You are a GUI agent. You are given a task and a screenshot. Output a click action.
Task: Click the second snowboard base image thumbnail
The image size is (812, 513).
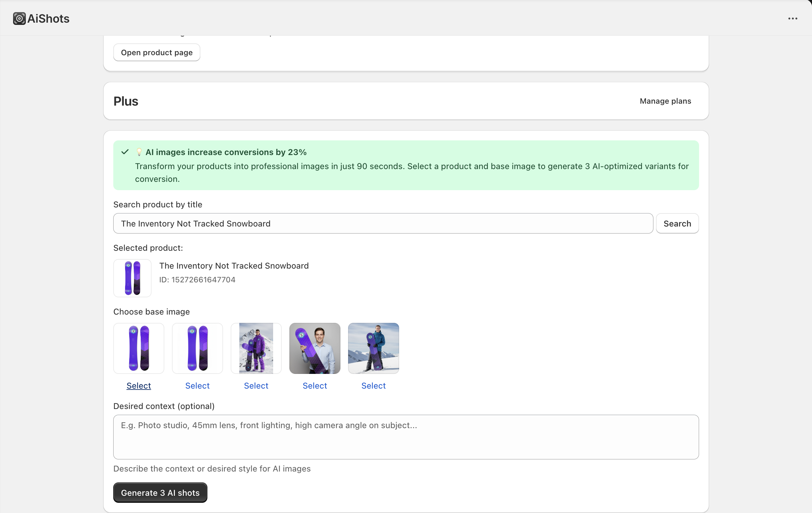[197, 348]
